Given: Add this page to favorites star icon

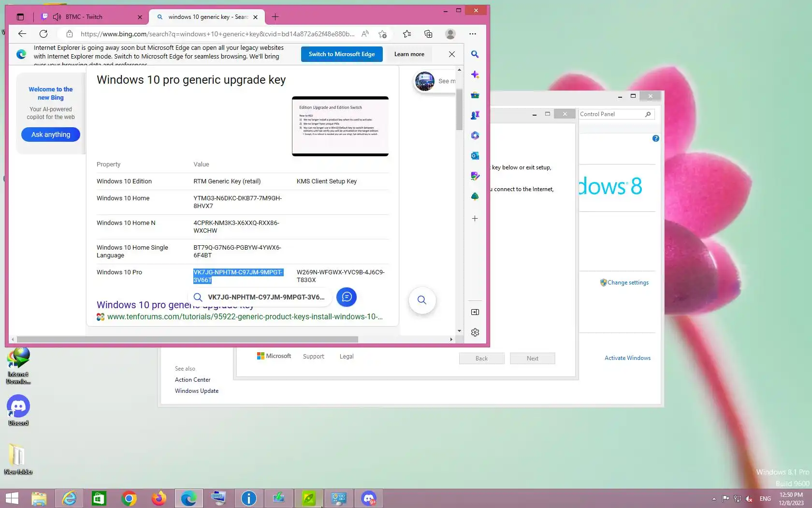Looking at the screenshot, I should click(383, 34).
